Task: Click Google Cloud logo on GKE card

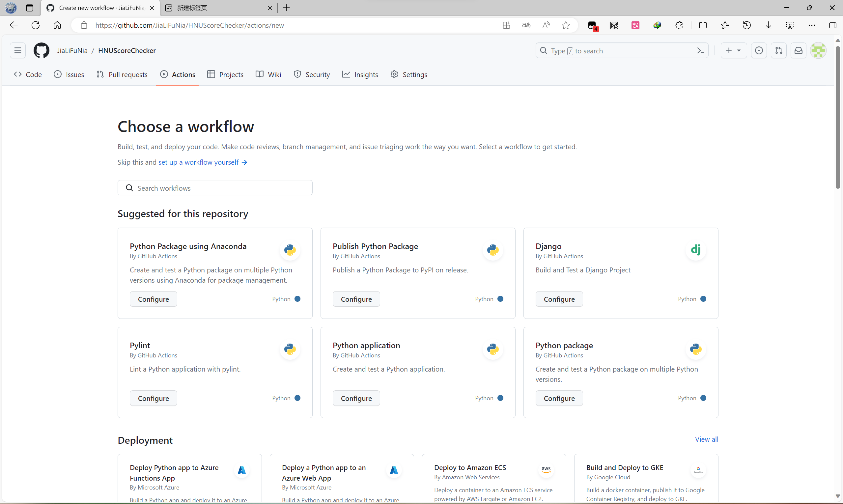Action: 698,470
